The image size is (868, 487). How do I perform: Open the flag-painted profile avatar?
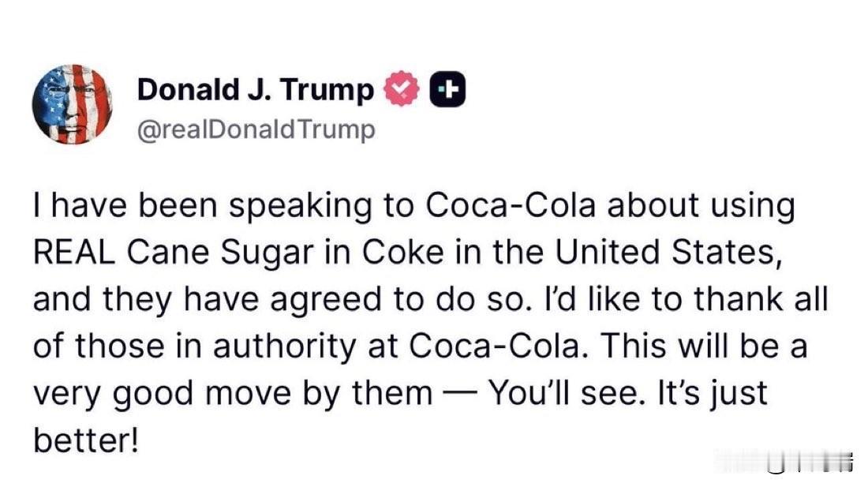click(72, 104)
